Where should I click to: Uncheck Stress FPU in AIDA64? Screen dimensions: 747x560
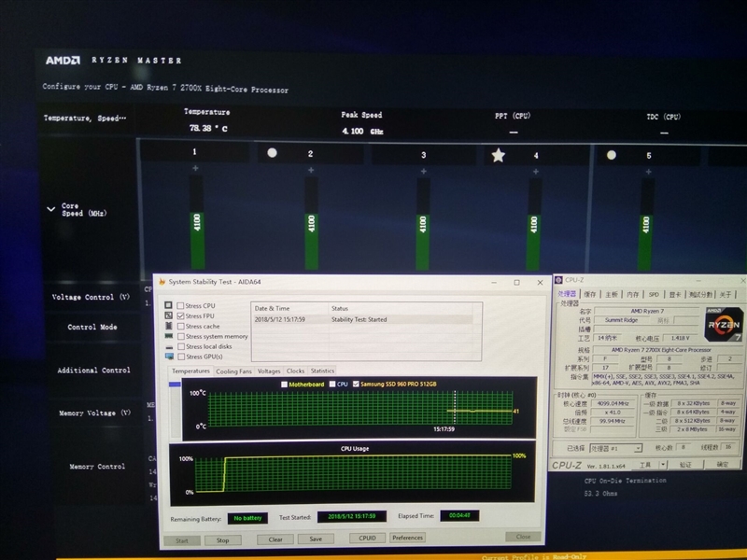pos(180,315)
